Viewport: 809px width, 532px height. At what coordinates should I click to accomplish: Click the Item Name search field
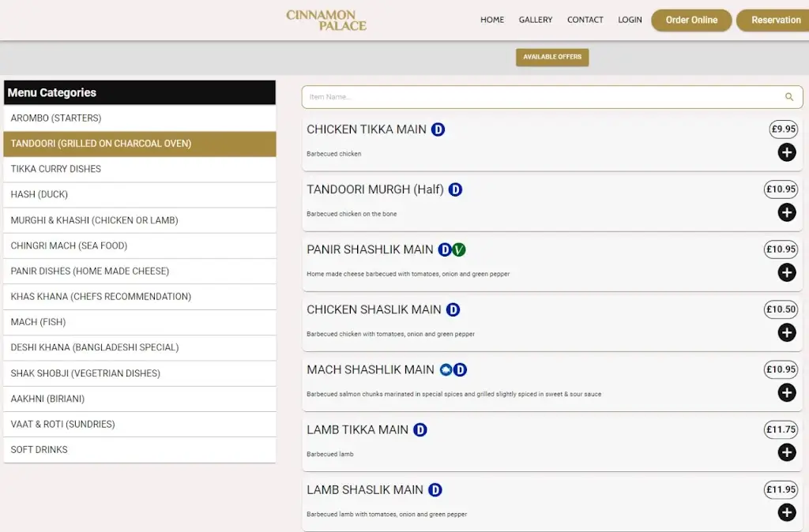[474, 96]
